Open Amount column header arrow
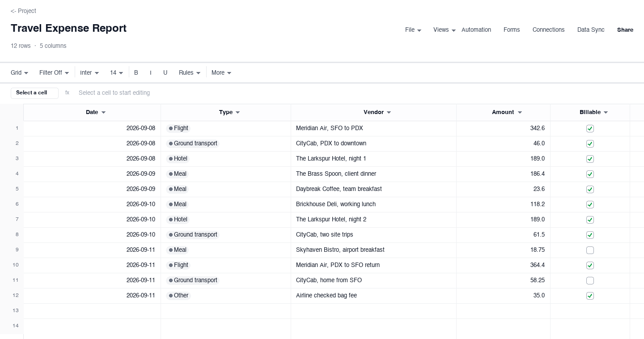This screenshot has height=339, width=644. [520, 112]
